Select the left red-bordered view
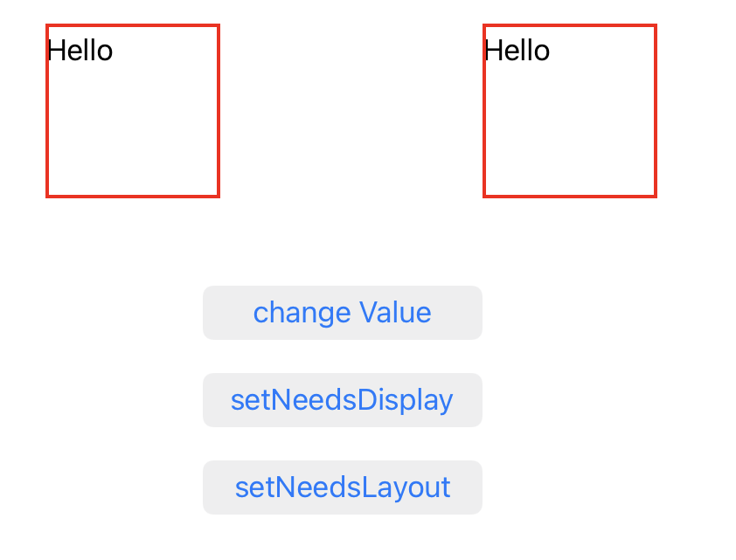This screenshot has width=736, height=560. [133, 111]
